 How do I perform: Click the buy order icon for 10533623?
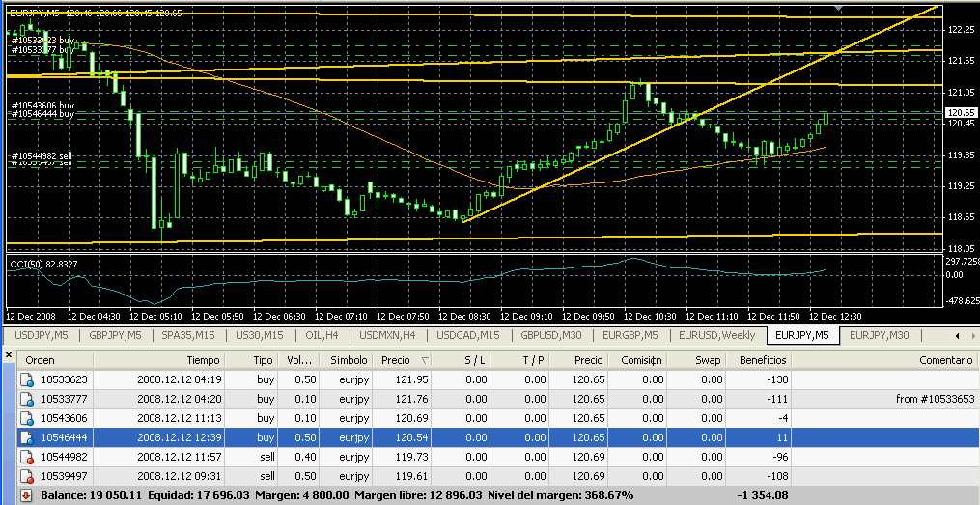27,379
